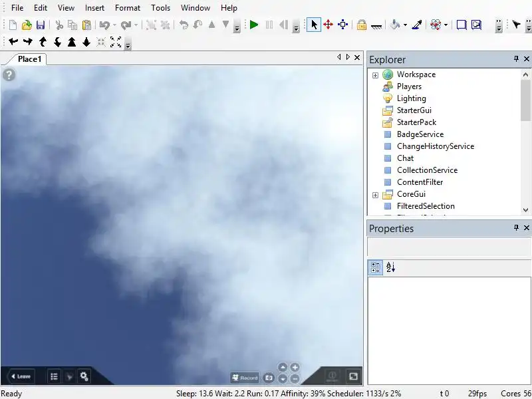
Task: Cut selection with the scissors icon
Action: click(x=59, y=25)
